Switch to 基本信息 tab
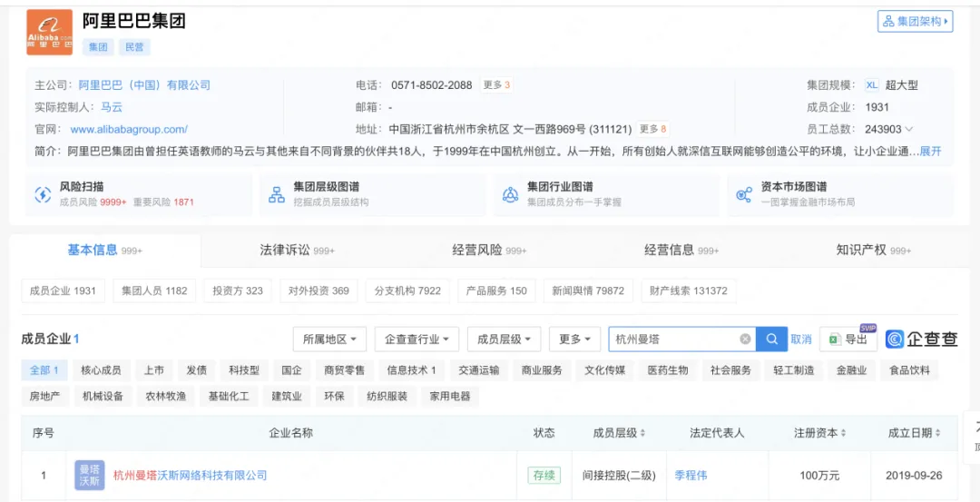The height and width of the screenshot is (502, 980). (105, 251)
